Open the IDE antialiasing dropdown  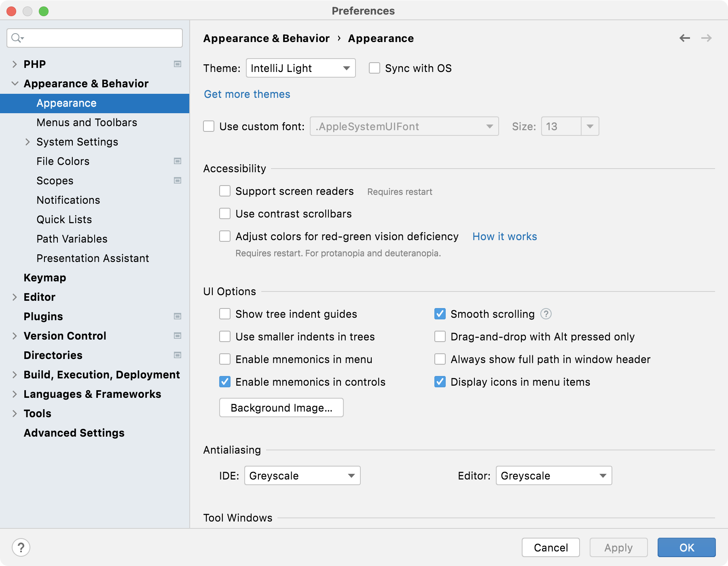(302, 475)
